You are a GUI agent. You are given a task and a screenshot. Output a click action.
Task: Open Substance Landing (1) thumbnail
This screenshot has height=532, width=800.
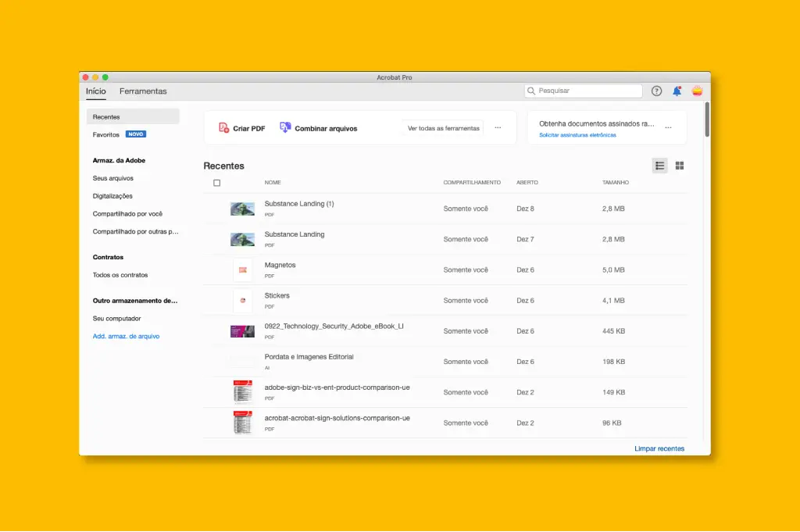point(242,209)
